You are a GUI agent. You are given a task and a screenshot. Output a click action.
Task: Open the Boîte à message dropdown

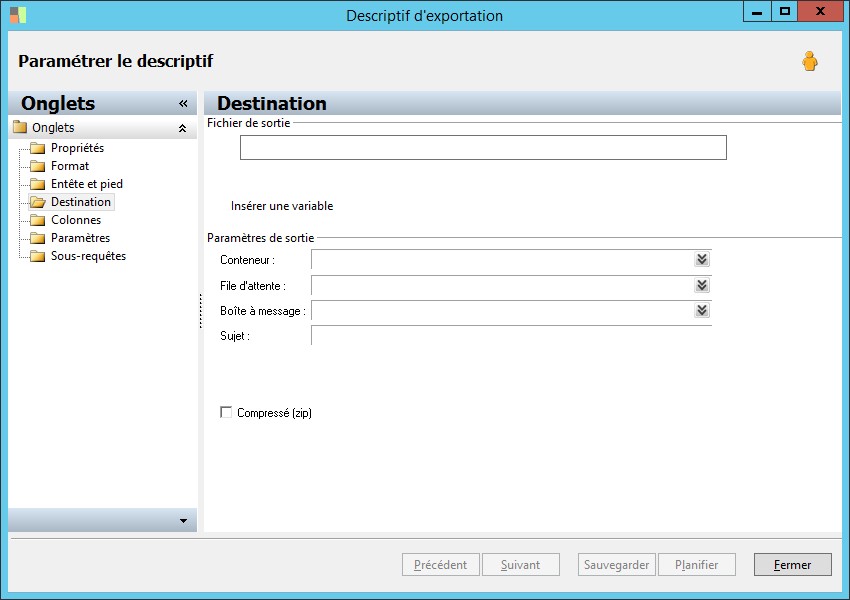[x=702, y=310]
